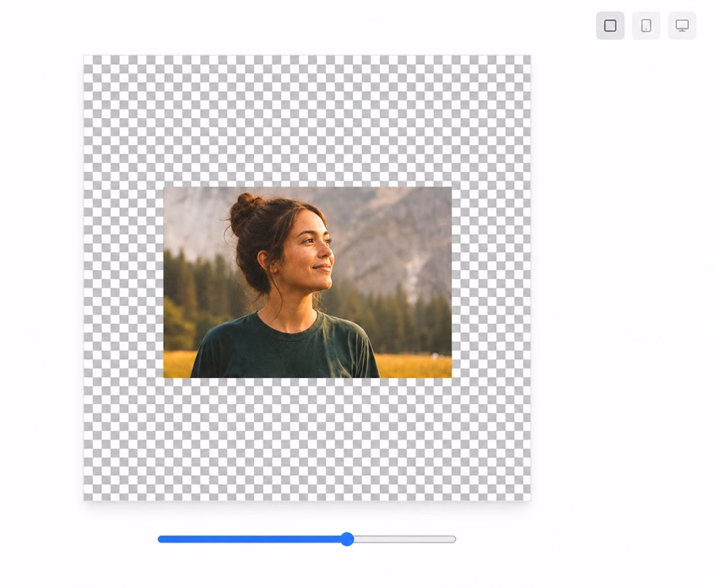Select the square canvas preview icon
Image resolution: width=715 pixels, height=588 pixels.
(609, 25)
